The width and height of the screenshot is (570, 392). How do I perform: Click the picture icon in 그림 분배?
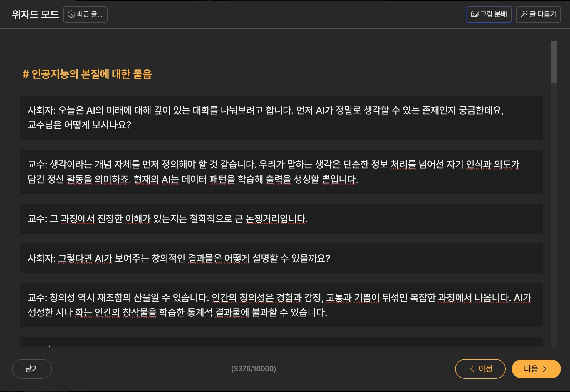coord(475,14)
